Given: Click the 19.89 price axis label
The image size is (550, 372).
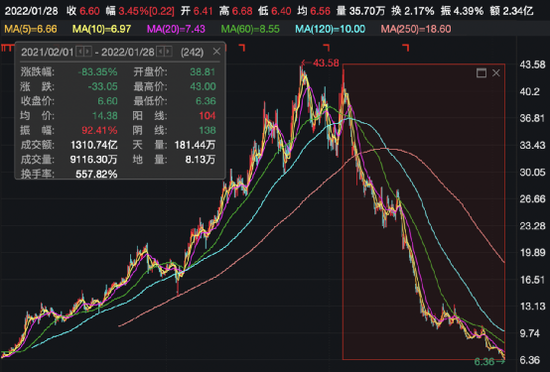Looking at the screenshot, I should click(532, 252).
